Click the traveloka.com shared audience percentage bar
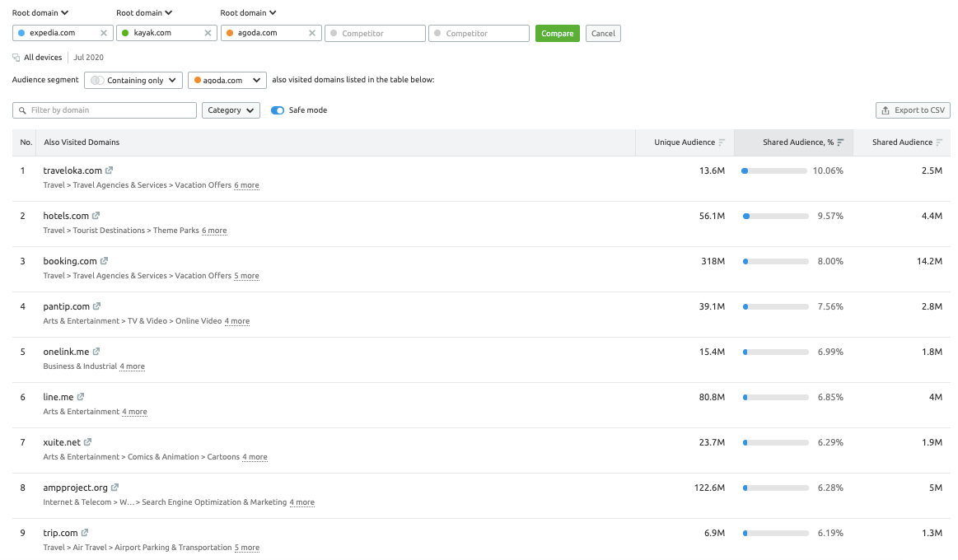 [774, 170]
